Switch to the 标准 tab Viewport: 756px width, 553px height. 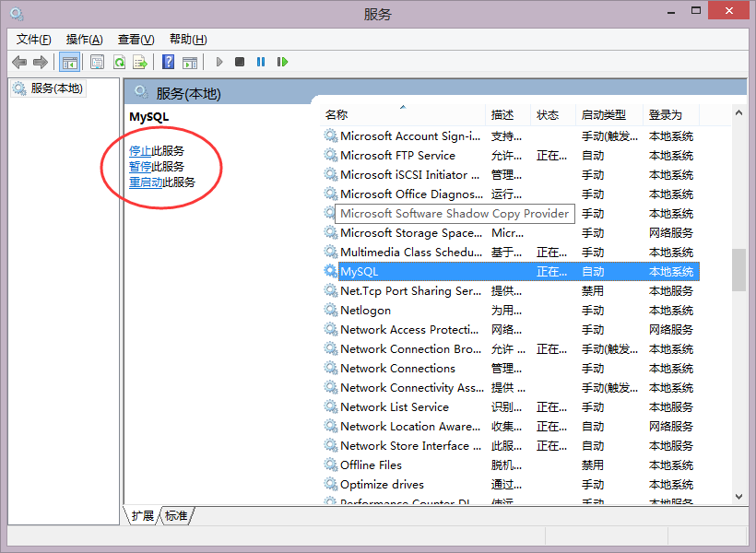click(x=176, y=516)
